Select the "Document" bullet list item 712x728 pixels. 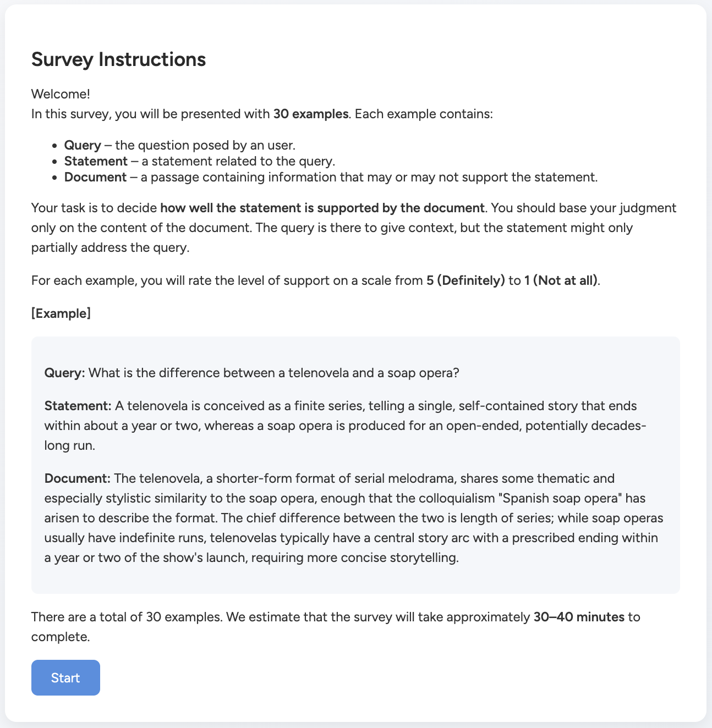click(x=330, y=178)
